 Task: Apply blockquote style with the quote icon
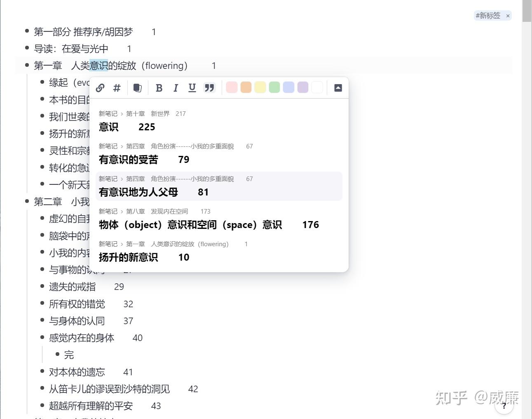click(x=209, y=88)
